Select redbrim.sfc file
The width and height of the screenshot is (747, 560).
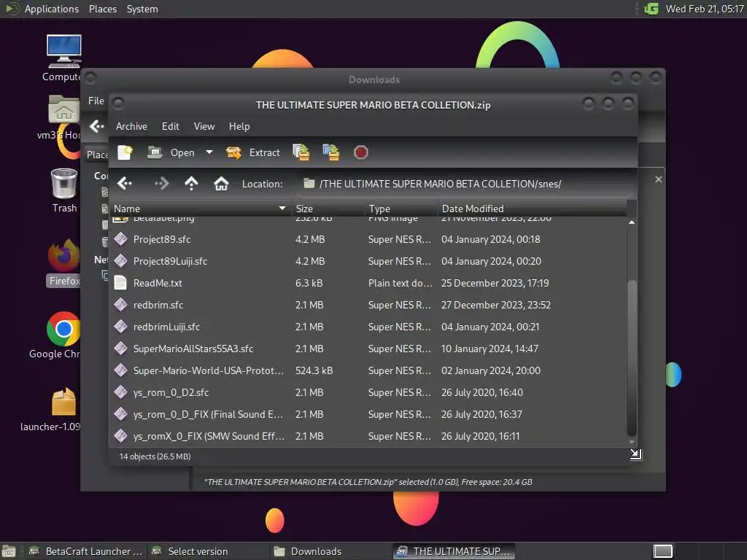click(368, 305)
